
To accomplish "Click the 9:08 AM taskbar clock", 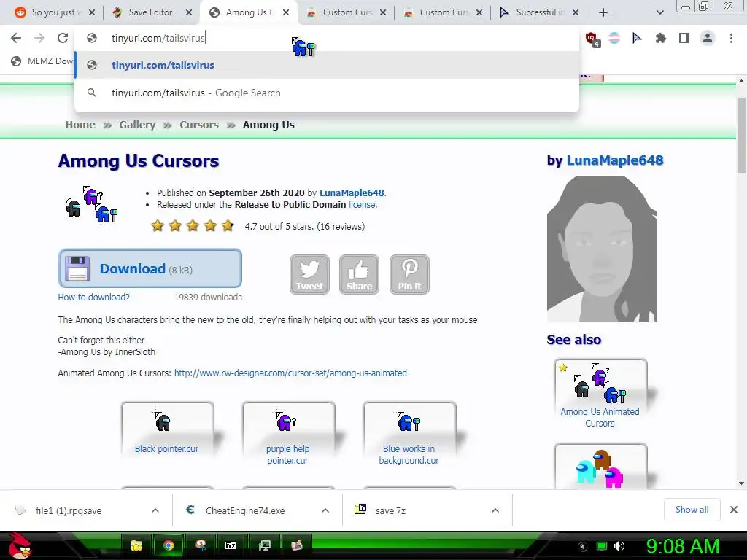I will [682, 546].
